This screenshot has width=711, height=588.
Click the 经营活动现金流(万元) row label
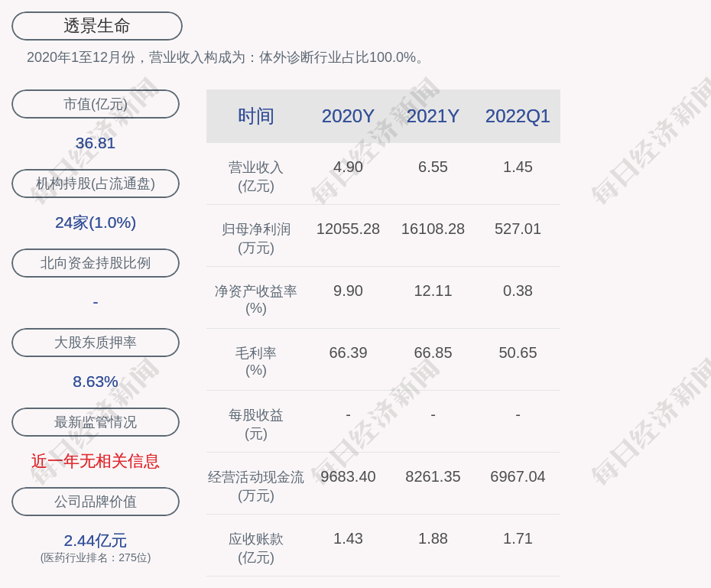(256, 486)
